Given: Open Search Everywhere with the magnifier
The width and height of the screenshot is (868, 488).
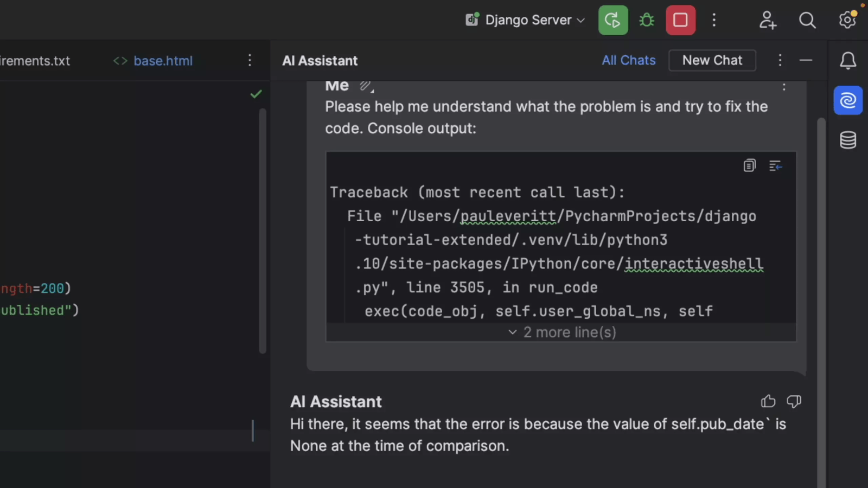Looking at the screenshot, I should 807,20.
